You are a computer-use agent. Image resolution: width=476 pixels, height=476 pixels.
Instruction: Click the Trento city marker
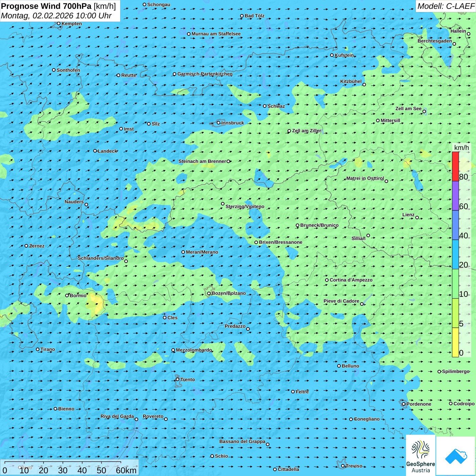[177, 379]
